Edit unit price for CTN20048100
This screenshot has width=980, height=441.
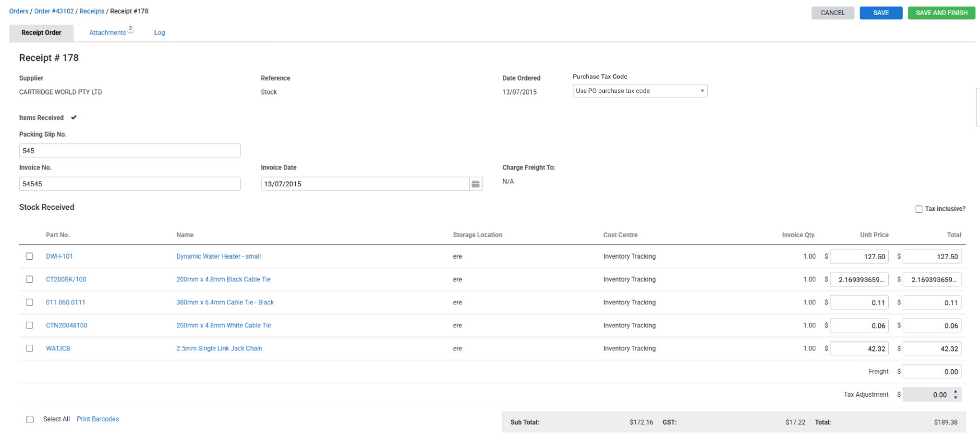(859, 325)
